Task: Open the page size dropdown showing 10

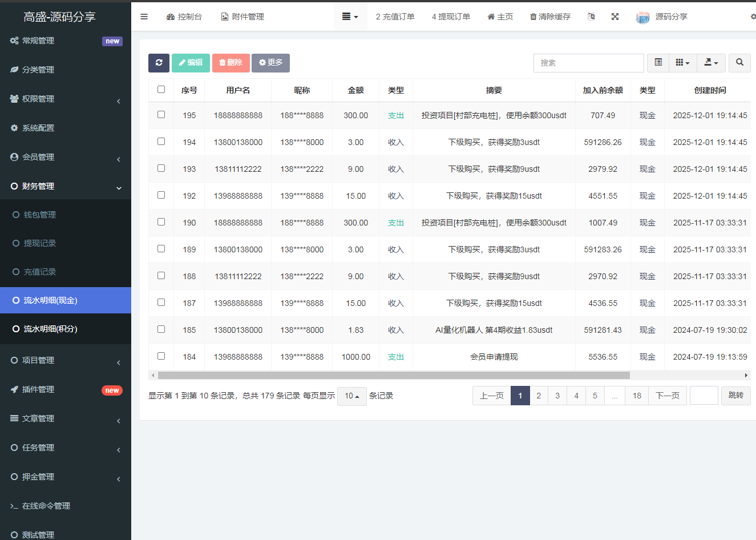Action: (351, 396)
